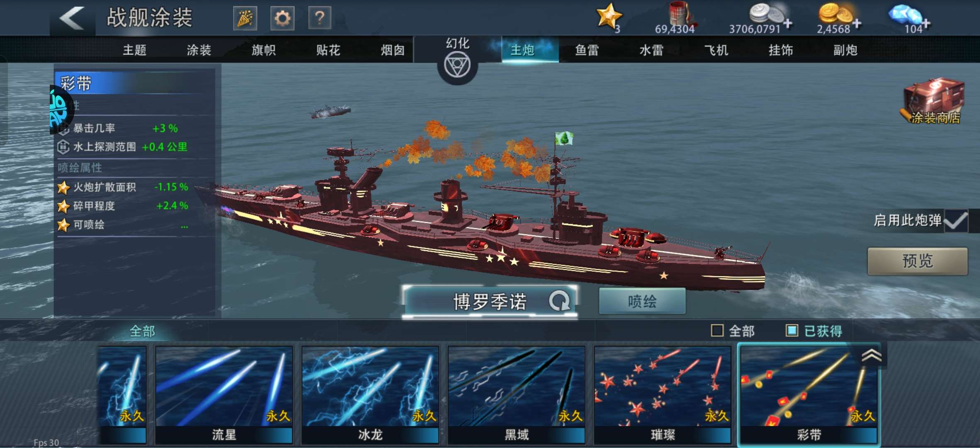980x448 pixels.
Task: Check the 全部 filter checkbox
Action: coord(717,331)
